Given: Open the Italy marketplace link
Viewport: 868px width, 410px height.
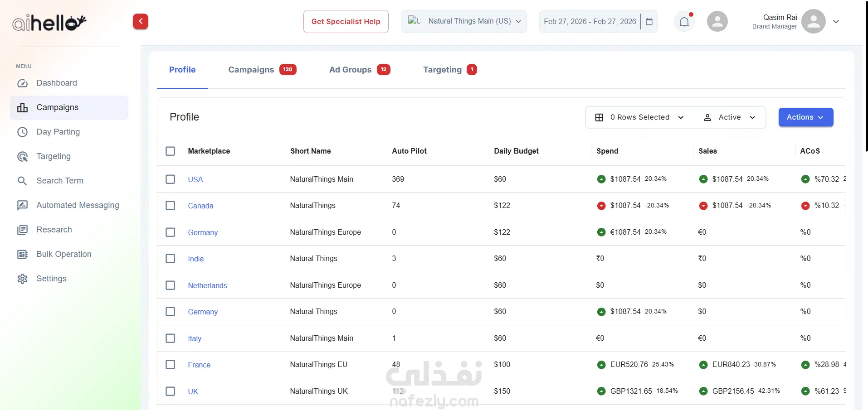Looking at the screenshot, I should click(195, 338).
